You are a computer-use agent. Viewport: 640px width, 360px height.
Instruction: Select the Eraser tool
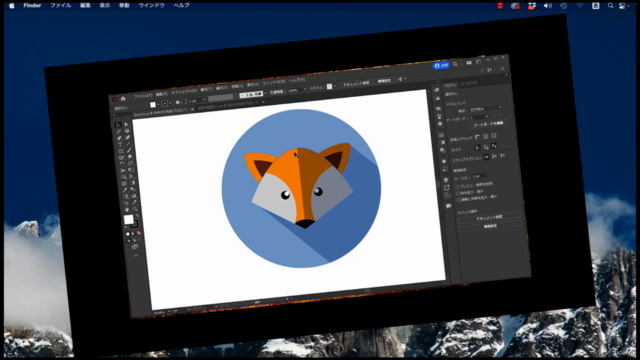[130, 157]
